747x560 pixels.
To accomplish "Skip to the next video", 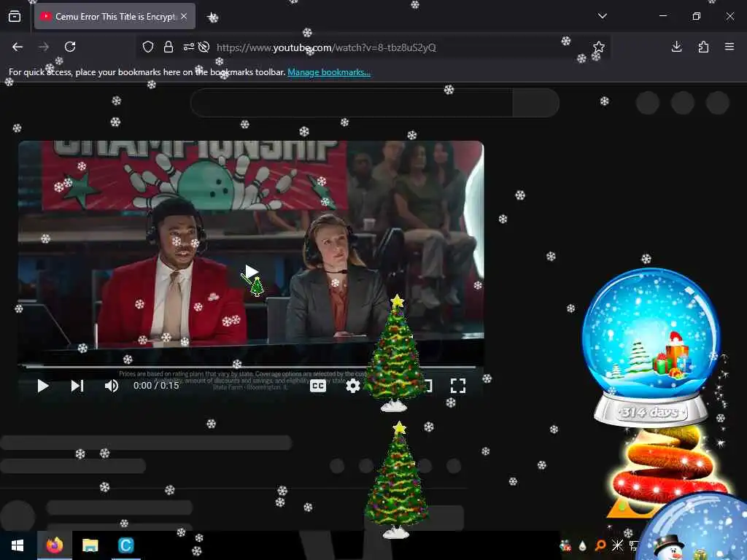I will point(77,386).
